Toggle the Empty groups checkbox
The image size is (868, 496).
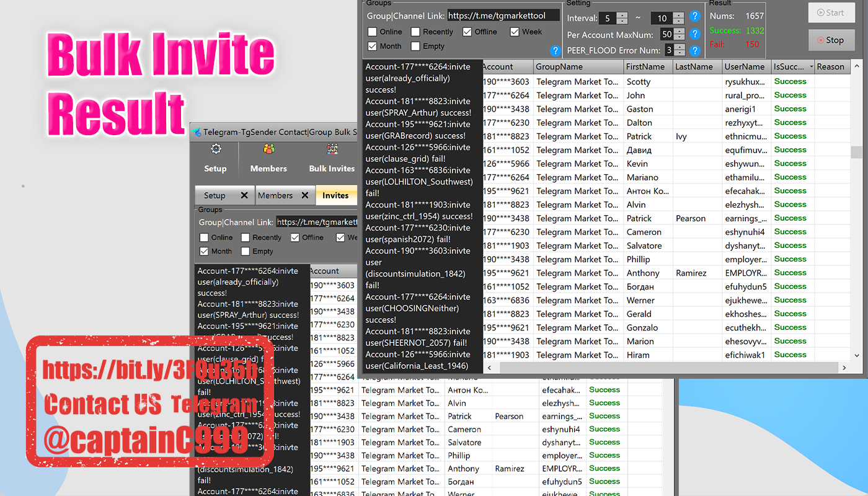[x=416, y=46]
